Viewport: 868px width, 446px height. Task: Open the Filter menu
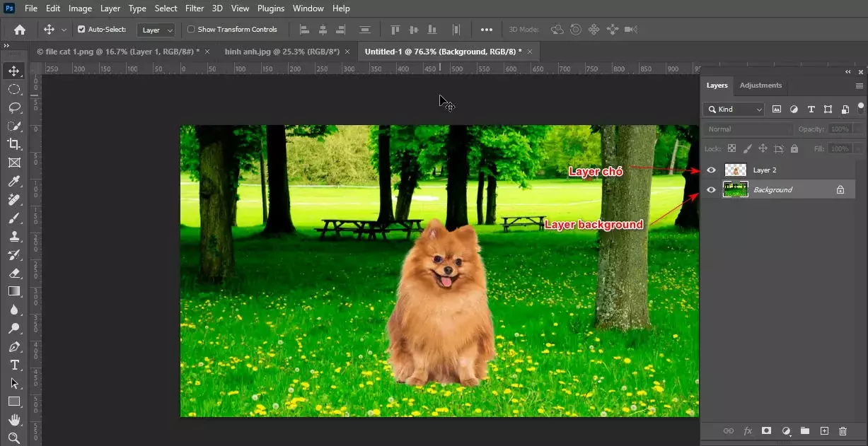(194, 8)
